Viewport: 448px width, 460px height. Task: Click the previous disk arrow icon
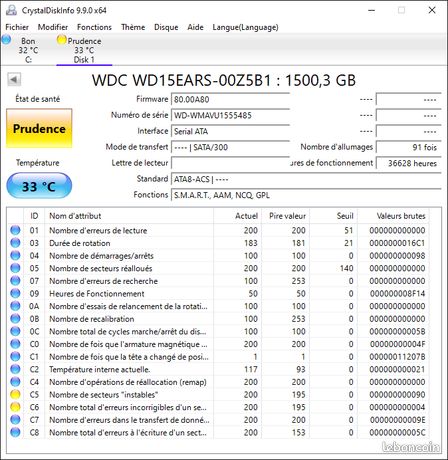pyautogui.click(x=14, y=80)
